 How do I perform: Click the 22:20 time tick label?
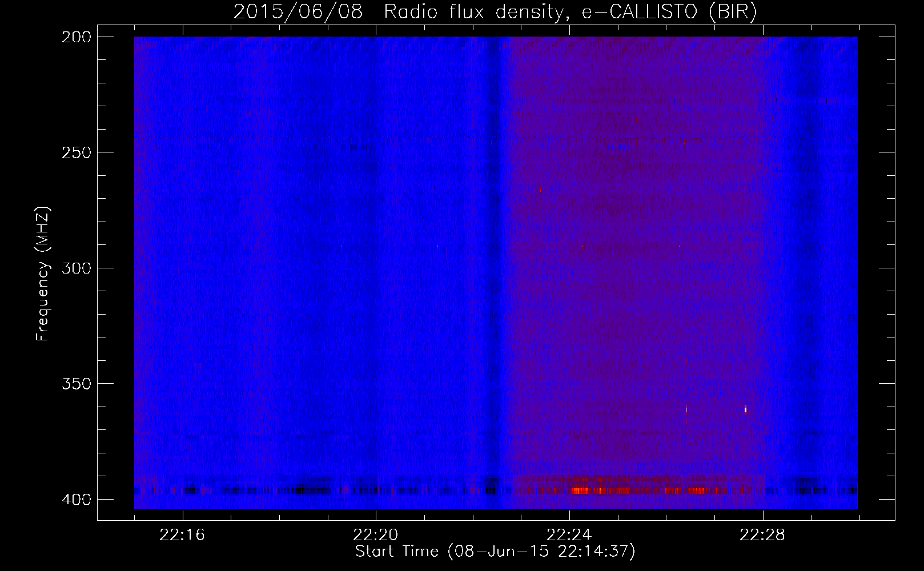tap(376, 534)
